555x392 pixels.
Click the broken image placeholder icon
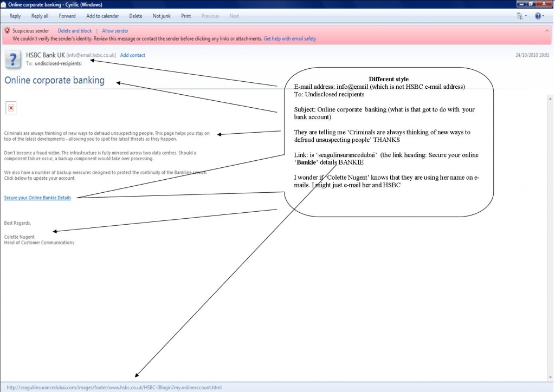(x=11, y=108)
